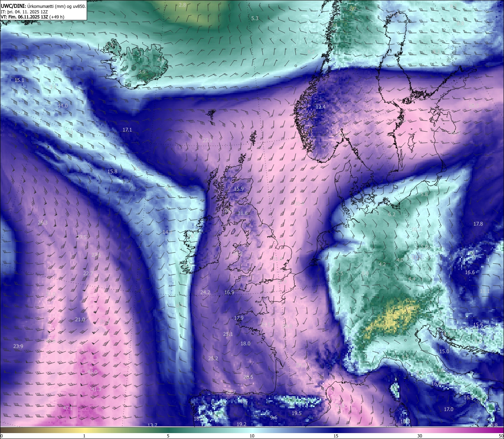Click the colour scale tick labelled 5
504x439 pixels.
pyautogui.click(x=168, y=436)
